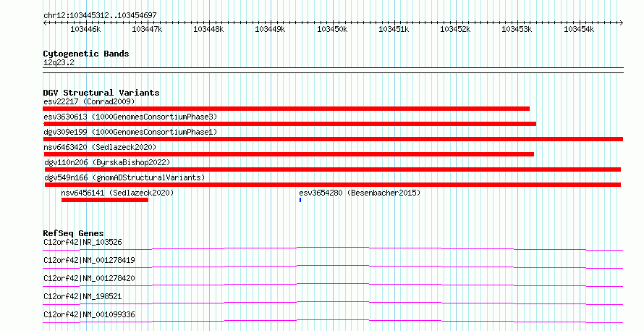Select the red bar for esv22217
The height and width of the screenshot is (331, 644).
click(287, 109)
